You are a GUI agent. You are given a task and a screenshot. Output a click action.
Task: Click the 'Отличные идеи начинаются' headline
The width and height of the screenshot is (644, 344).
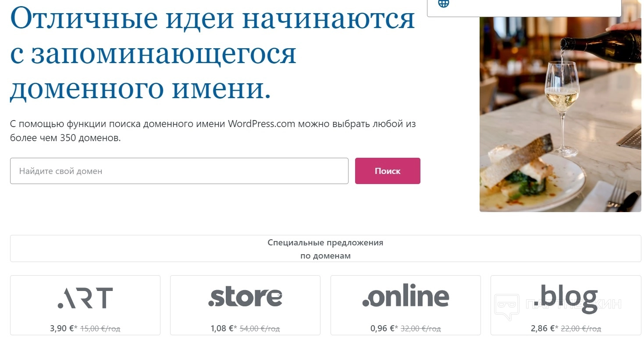(212, 18)
